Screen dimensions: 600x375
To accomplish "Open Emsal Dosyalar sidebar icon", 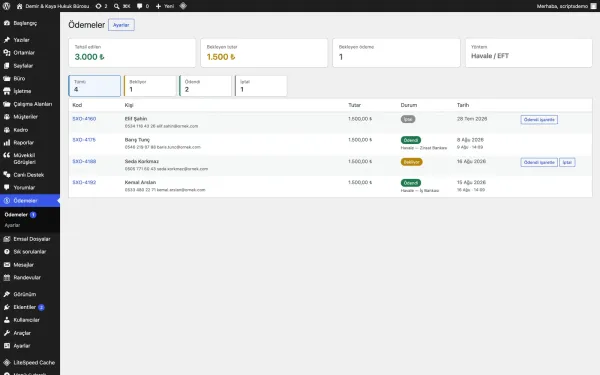I will (7, 239).
